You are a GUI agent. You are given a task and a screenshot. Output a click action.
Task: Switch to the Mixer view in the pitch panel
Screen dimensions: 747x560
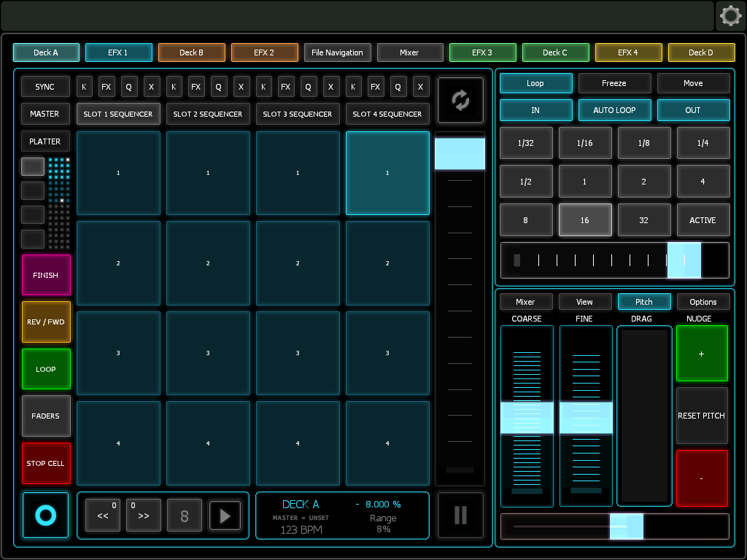[x=526, y=301]
